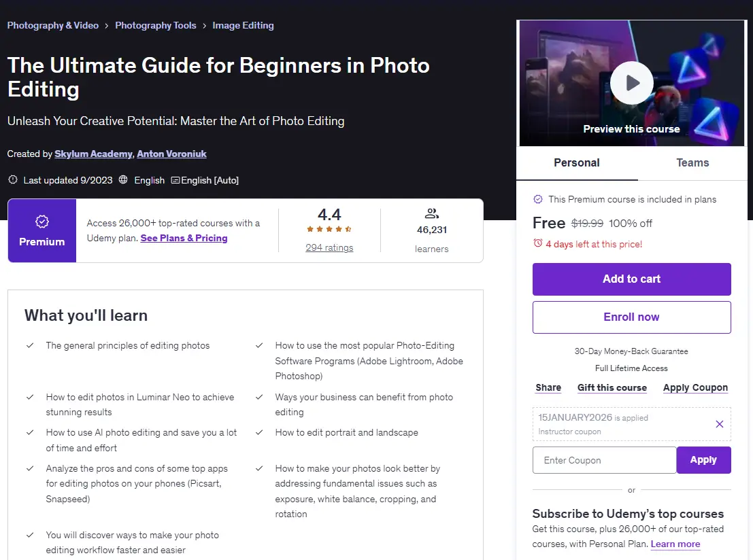
Task: Open the Photography & Video breadcrumb
Action: click(x=53, y=25)
